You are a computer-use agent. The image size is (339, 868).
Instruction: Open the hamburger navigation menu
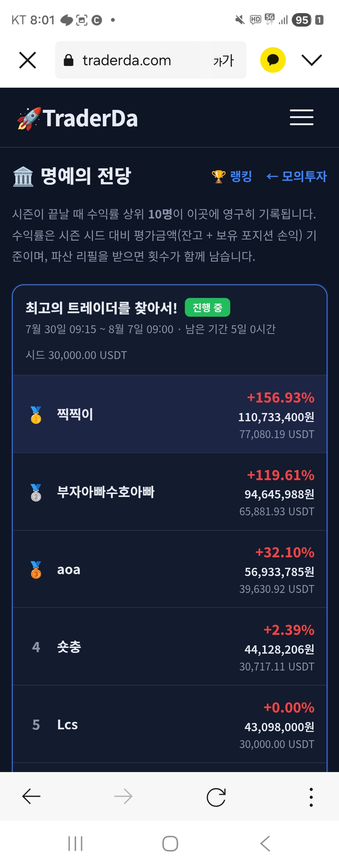tap(301, 117)
